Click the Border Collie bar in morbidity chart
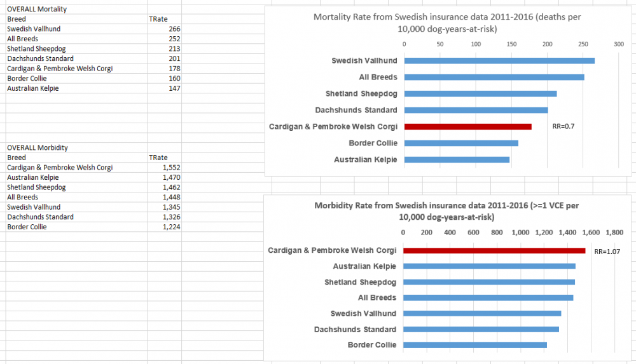 (475, 345)
